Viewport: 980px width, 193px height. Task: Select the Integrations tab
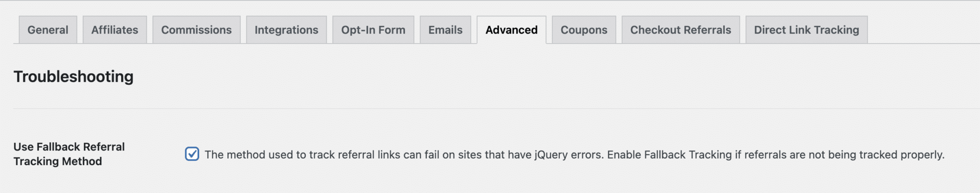286,30
